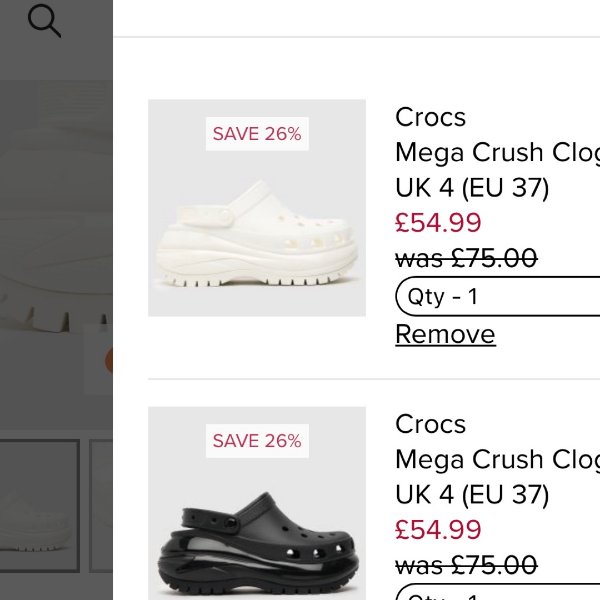Screen dimensions: 600x600
Task: Select second dimmed gallery thumbnail behind the basket
Action: point(102,494)
